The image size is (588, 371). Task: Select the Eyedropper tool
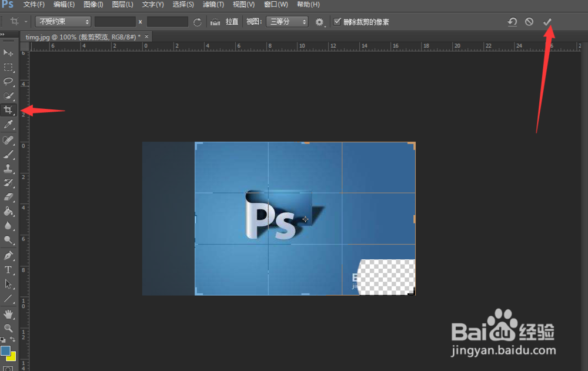pyautogui.click(x=8, y=124)
